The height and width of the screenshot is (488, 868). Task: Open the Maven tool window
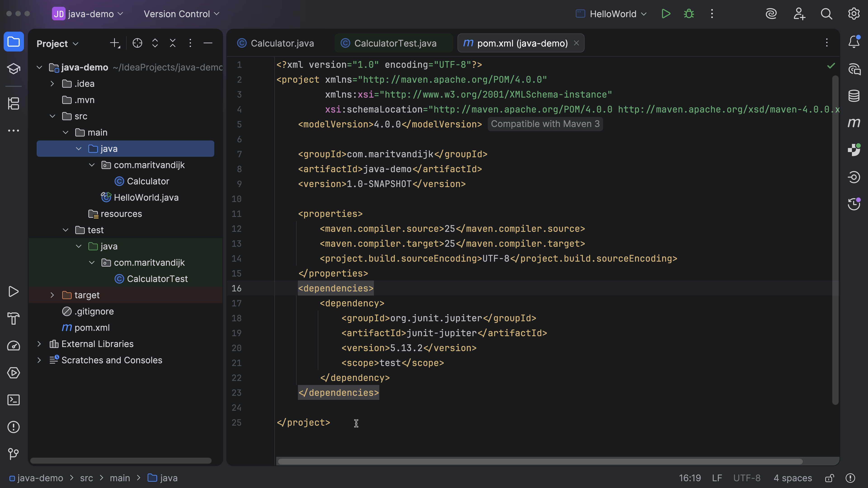coord(854,123)
